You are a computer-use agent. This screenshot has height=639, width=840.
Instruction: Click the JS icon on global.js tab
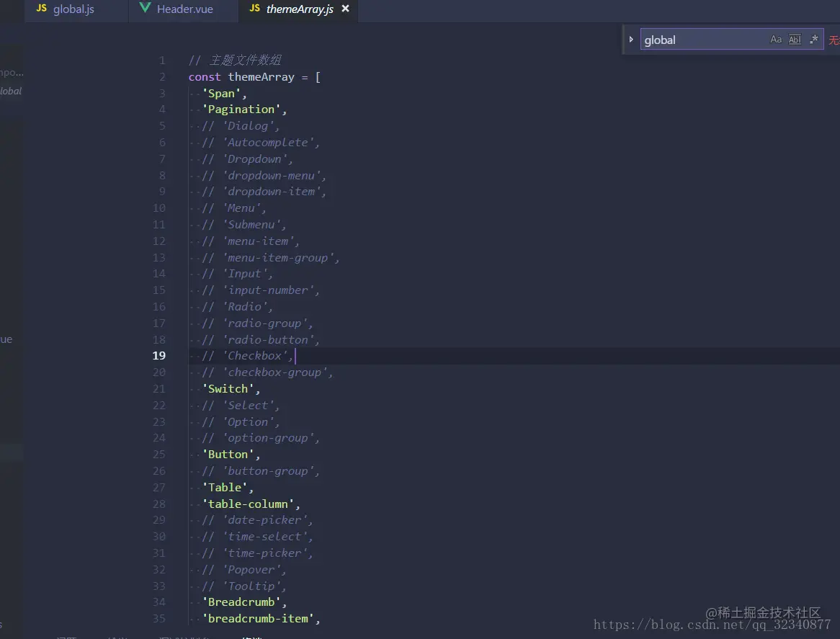(41, 8)
